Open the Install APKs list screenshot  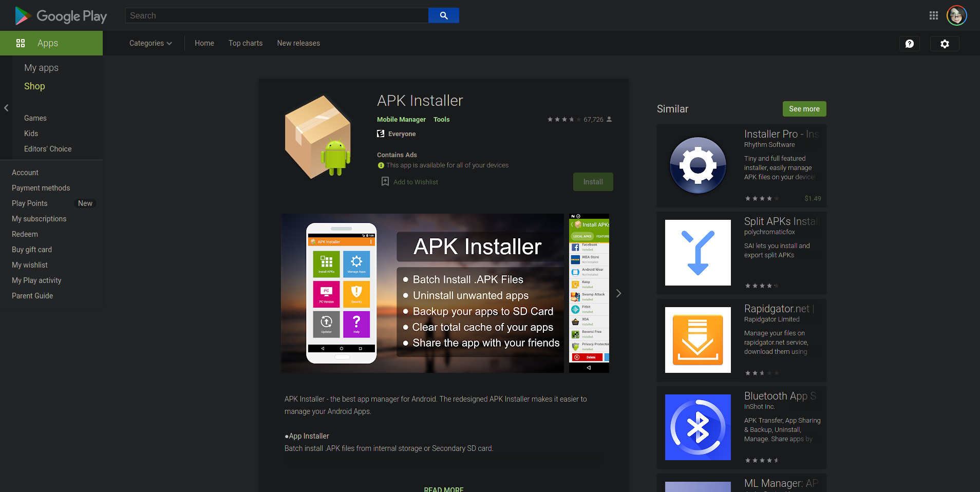(x=589, y=293)
